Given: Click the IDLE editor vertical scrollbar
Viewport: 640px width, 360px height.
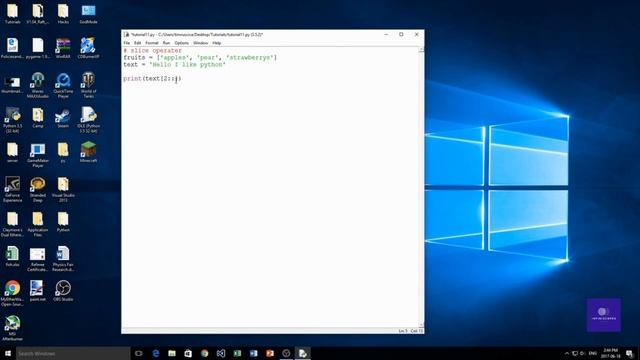Looking at the screenshot, I should pyautogui.click(x=421, y=187).
